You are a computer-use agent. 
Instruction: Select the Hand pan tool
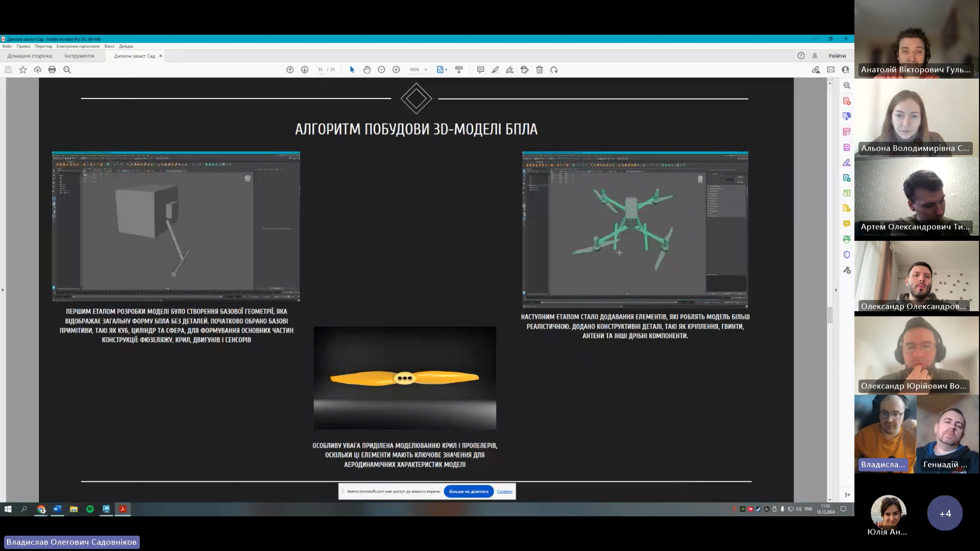click(x=366, y=70)
